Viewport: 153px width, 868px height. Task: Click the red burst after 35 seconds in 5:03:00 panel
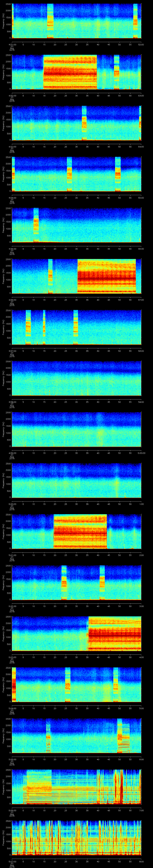114,633
